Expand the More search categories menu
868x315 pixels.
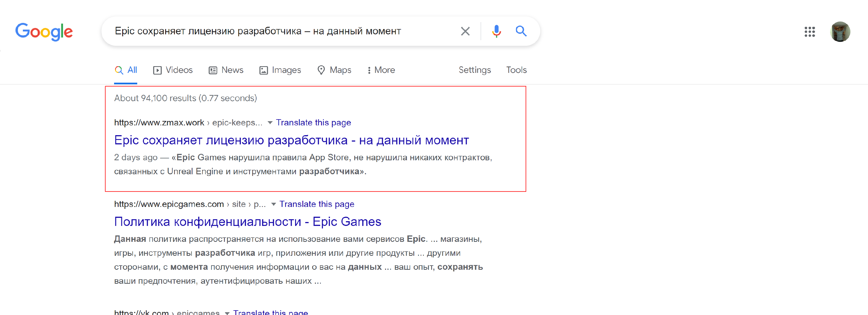coord(381,70)
